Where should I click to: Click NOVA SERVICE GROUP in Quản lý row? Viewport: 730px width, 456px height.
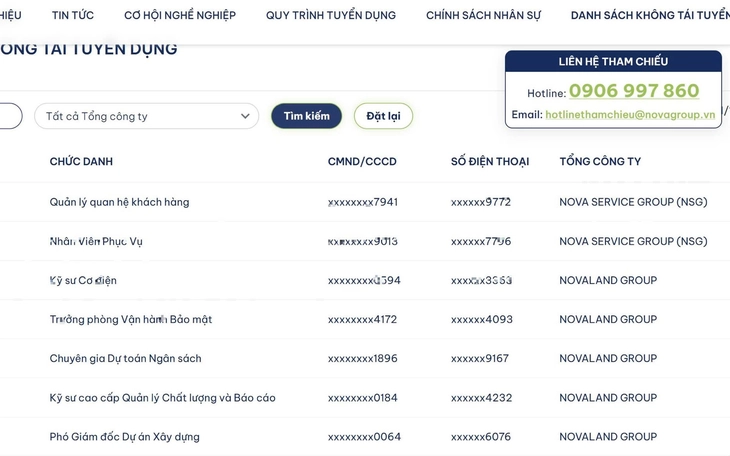coord(633,202)
